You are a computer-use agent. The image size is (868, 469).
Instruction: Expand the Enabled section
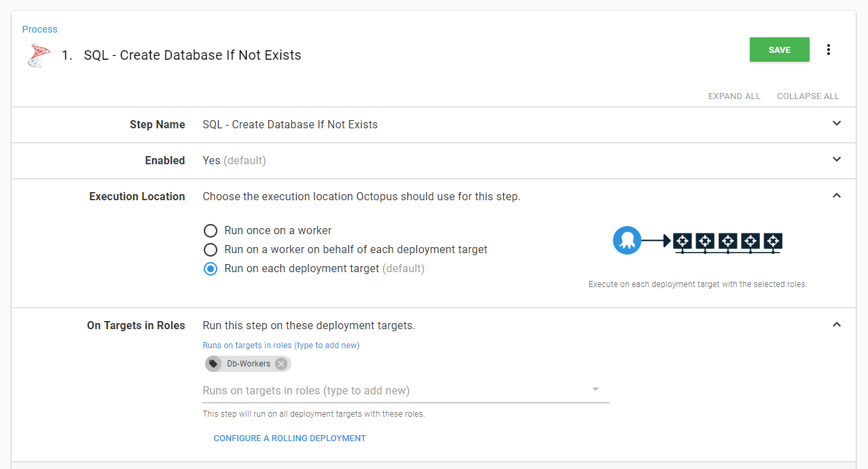[836, 160]
